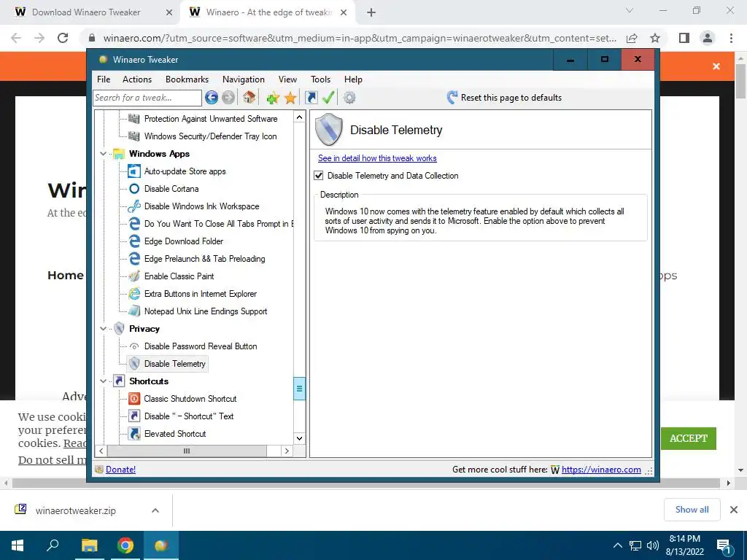This screenshot has width=747, height=560.
Task: Click the Enable Classic Paint icon
Action: pyautogui.click(x=134, y=276)
